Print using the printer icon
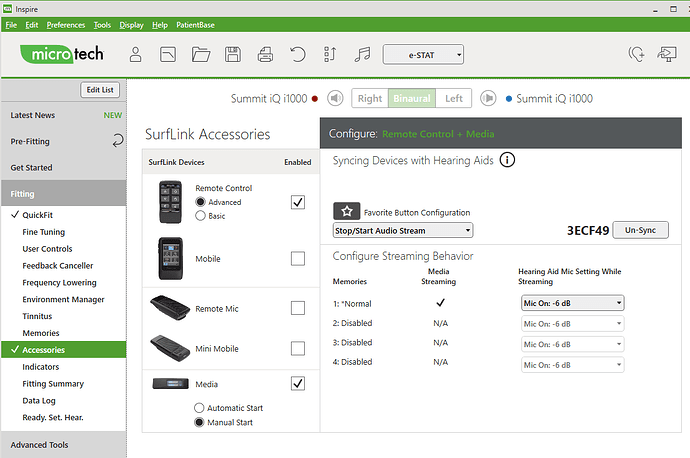The image size is (690, 458). (x=265, y=55)
